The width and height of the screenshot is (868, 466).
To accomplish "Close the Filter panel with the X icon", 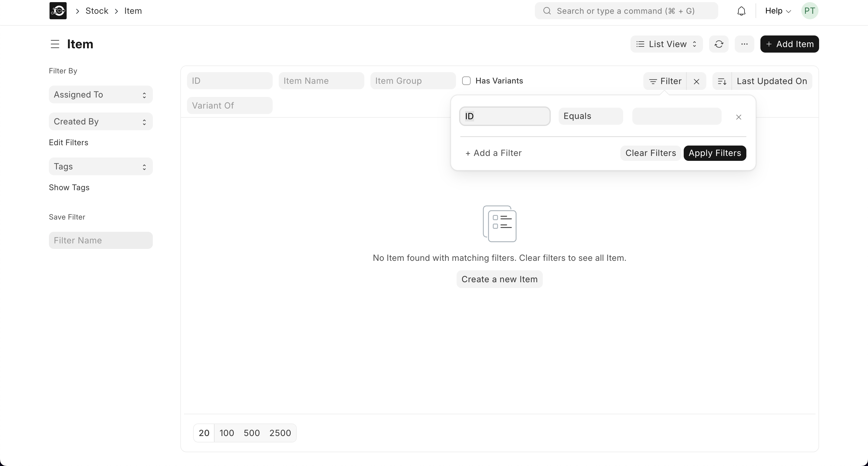I will (x=697, y=81).
